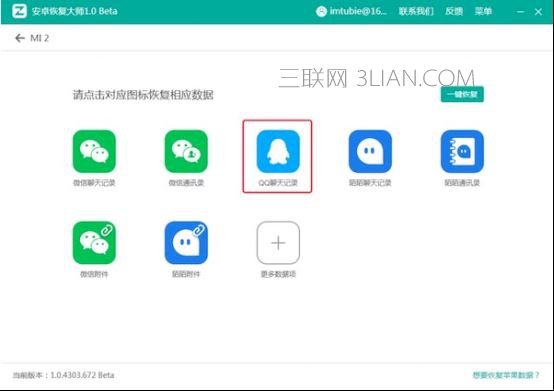554x391 pixels.
Task: Minimize the application window
Action: [x=520, y=12]
